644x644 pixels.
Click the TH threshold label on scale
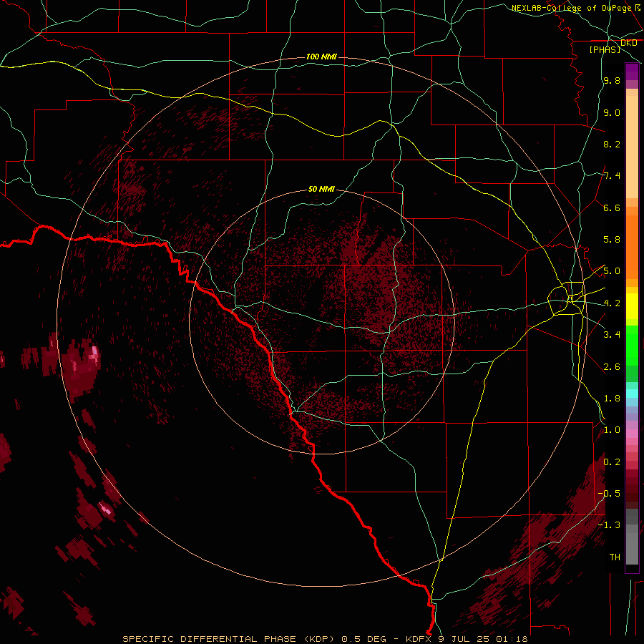pyautogui.click(x=615, y=557)
